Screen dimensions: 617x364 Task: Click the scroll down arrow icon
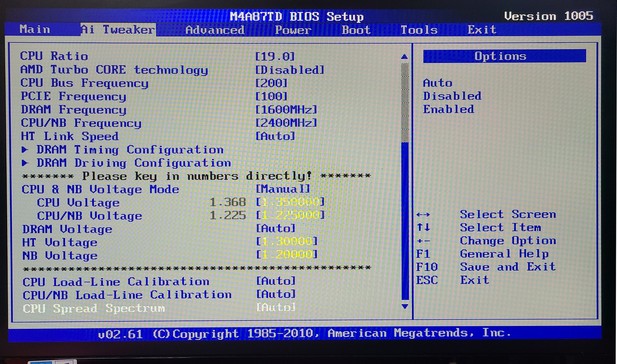click(x=405, y=306)
